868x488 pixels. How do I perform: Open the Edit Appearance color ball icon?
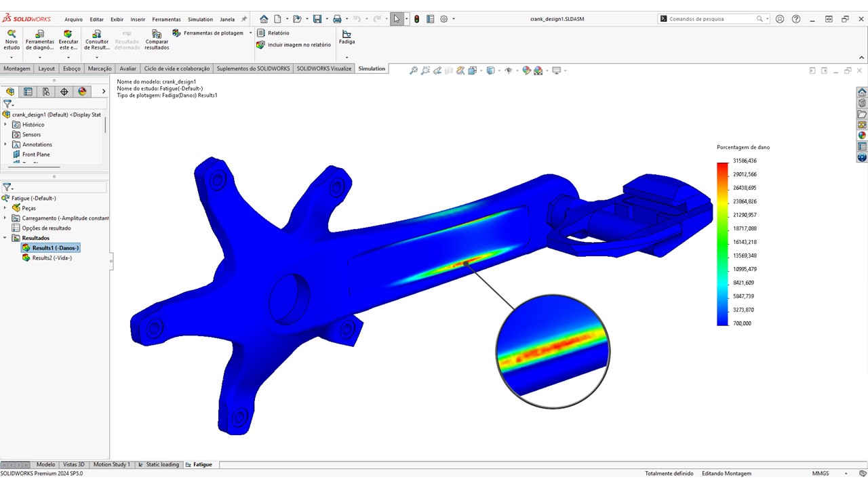pyautogui.click(x=526, y=70)
